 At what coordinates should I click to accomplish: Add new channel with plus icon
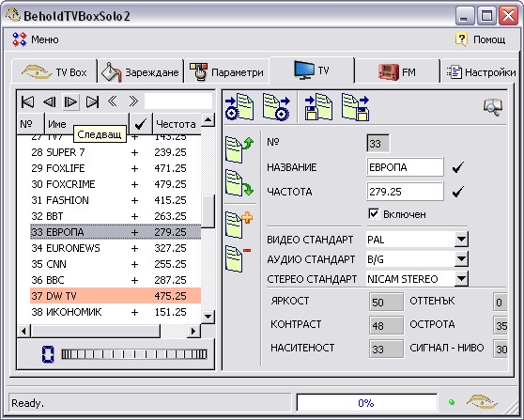pyautogui.click(x=239, y=225)
